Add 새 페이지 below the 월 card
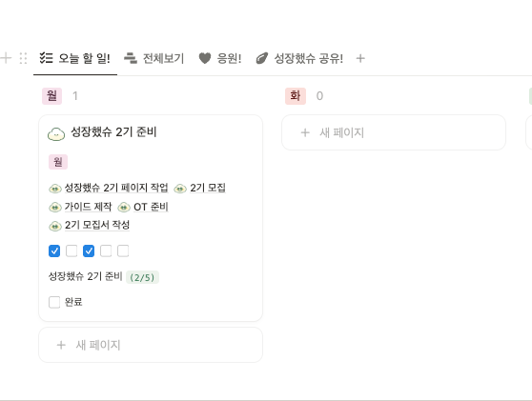 click(151, 345)
